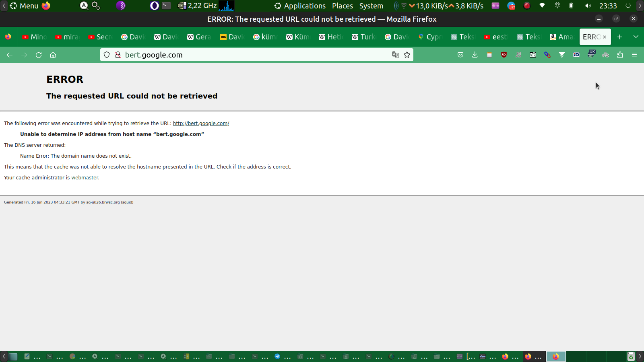Bookmark this page with the star
The height and width of the screenshot is (362, 644).
[407, 55]
